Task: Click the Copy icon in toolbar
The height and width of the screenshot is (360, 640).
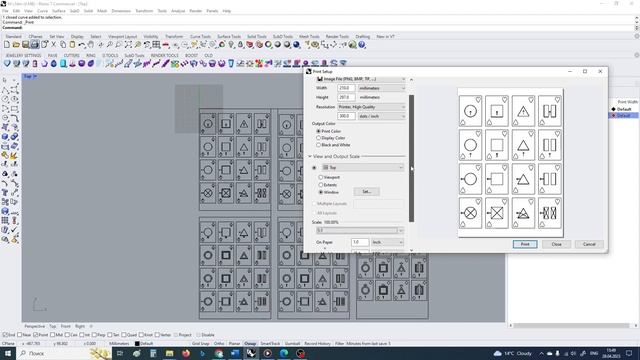Action: [x=63, y=44]
